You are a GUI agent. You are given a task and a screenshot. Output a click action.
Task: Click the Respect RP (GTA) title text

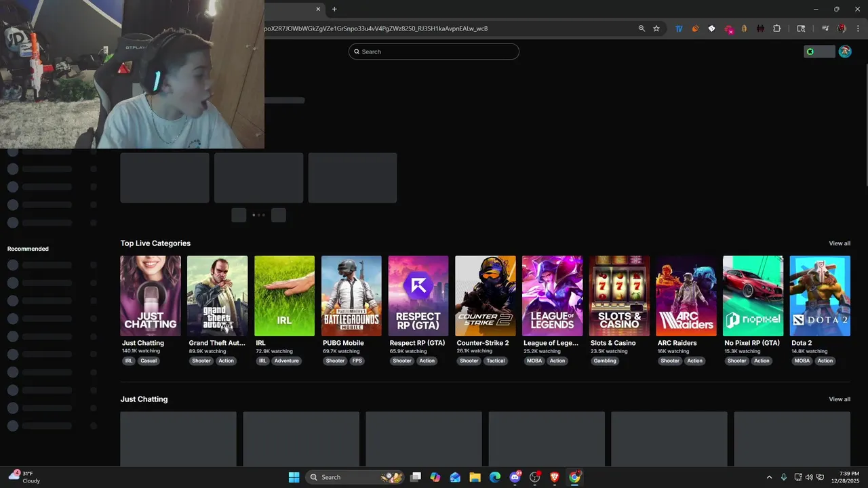(x=417, y=343)
